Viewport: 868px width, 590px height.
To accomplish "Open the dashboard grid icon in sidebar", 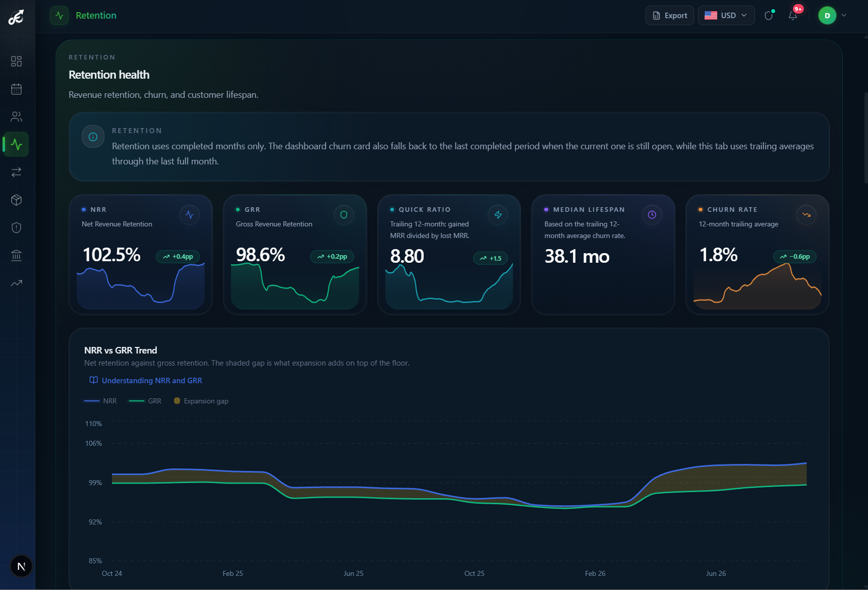I will pos(16,62).
